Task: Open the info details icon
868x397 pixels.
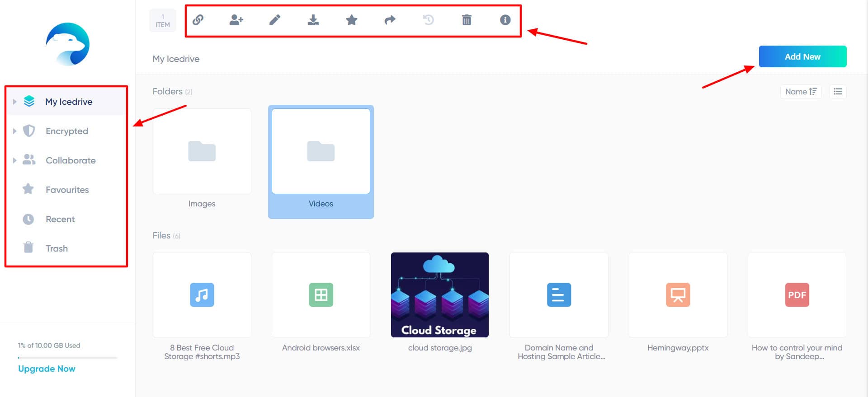Action: coord(505,20)
